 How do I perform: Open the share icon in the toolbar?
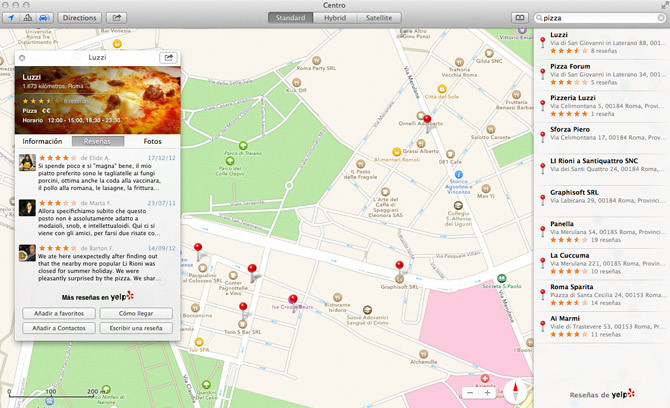click(x=117, y=18)
